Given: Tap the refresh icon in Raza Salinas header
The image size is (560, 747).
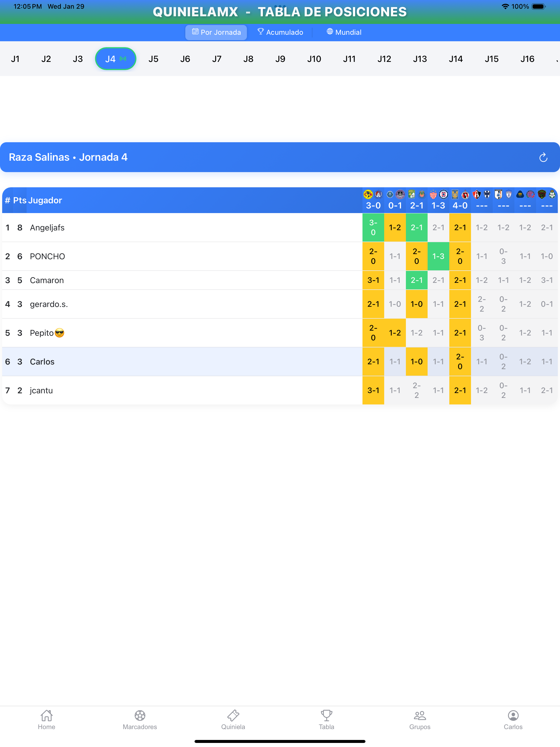Looking at the screenshot, I should point(543,157).
